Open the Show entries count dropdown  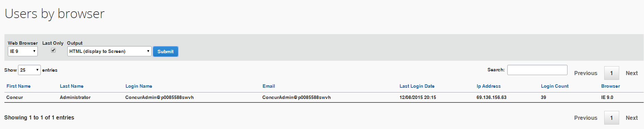point(29,70)
